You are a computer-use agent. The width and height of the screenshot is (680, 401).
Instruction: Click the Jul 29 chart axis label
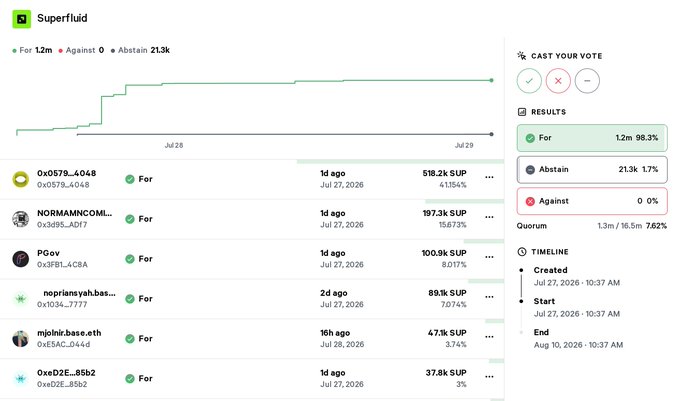click(x=464, y=145)
